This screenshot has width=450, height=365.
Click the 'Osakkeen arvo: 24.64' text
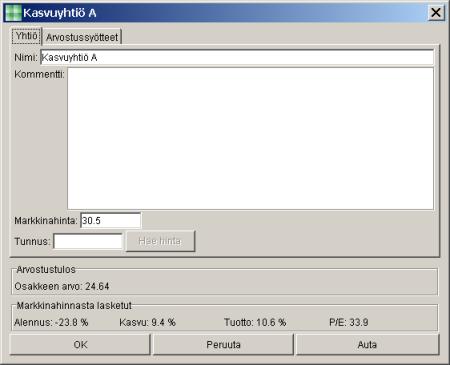62,286
